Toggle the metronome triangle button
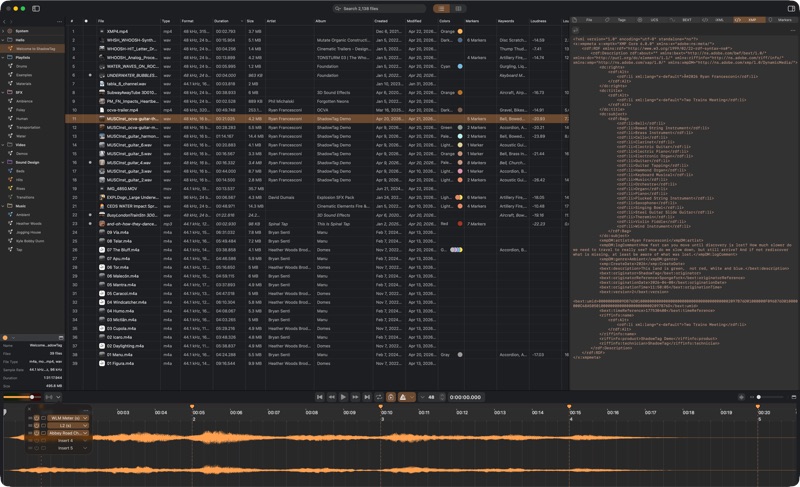The height and width of the screenshot is (487, 800). pyautogui.click(x=403, y=397)
